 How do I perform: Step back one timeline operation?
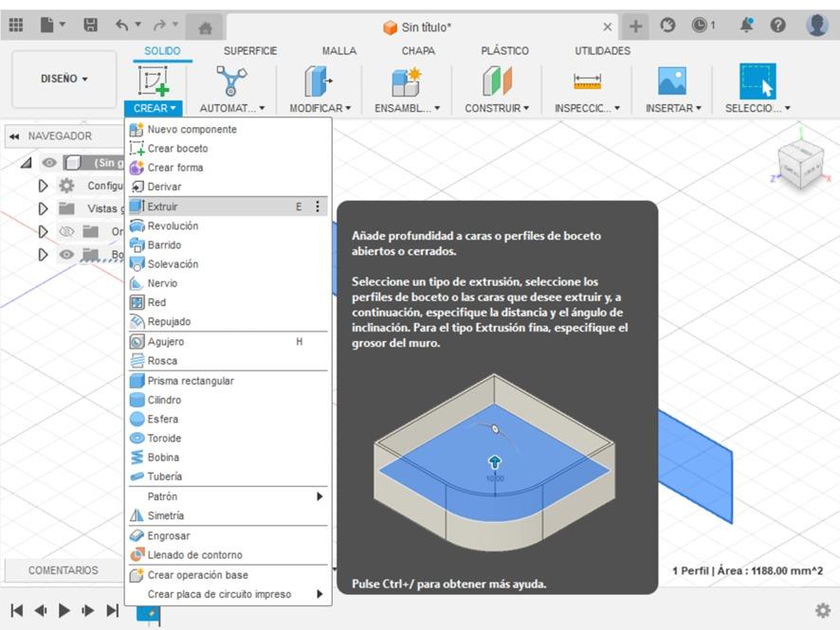[41, 610]
